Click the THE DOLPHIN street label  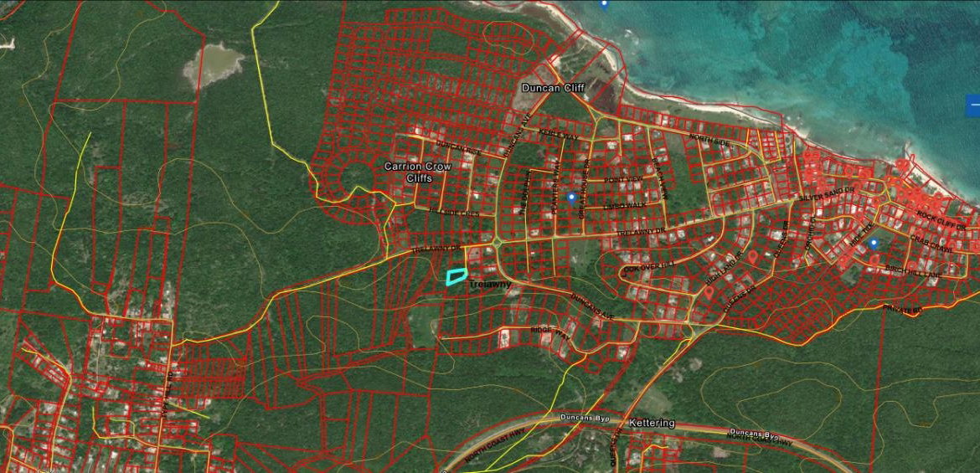click(524, 193)
